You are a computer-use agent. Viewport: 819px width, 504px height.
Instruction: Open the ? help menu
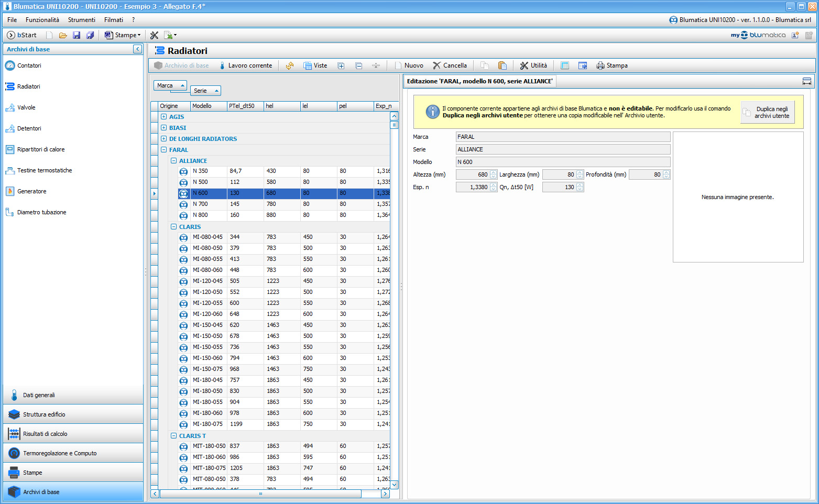click(134, 20)
